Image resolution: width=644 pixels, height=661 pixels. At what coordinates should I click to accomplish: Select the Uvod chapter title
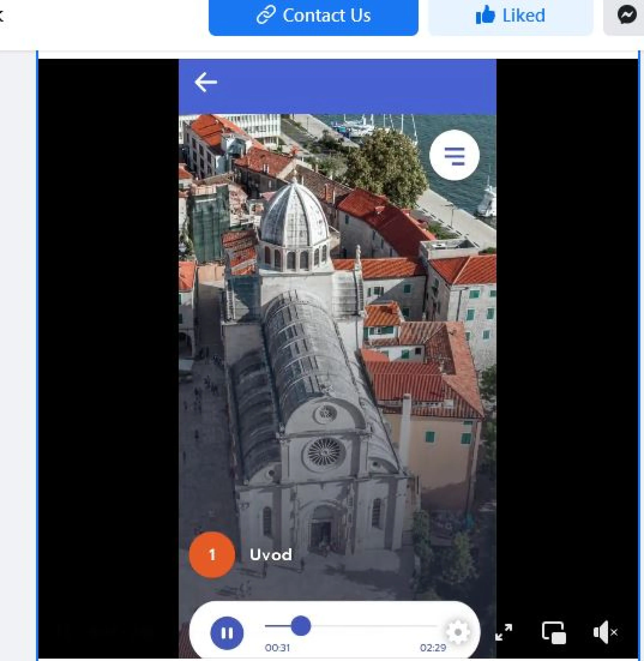click(271, 555)
